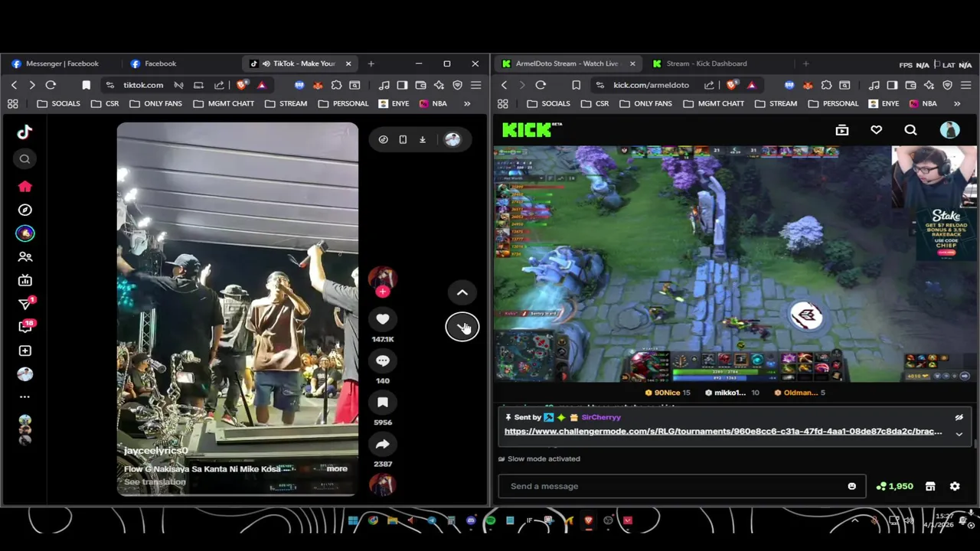Open the challengermode.com pinned link
The image size is (980, 551).
point(723,432)
